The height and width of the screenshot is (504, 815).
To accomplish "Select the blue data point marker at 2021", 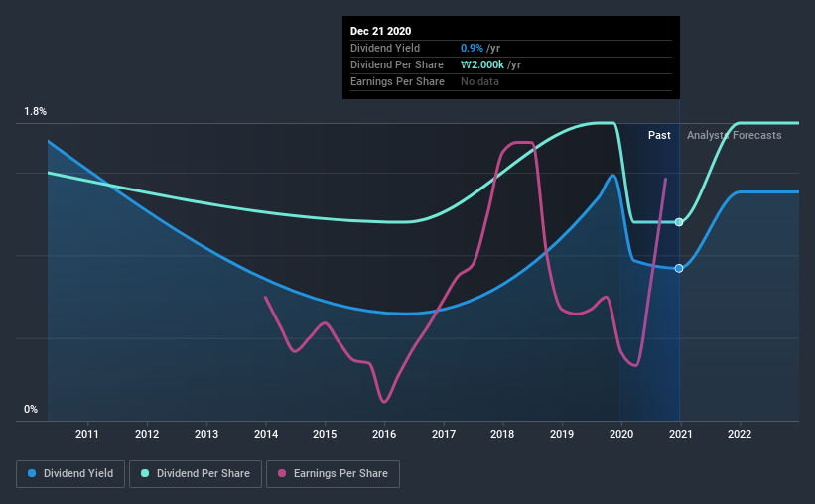I will (x=679, y=268).
